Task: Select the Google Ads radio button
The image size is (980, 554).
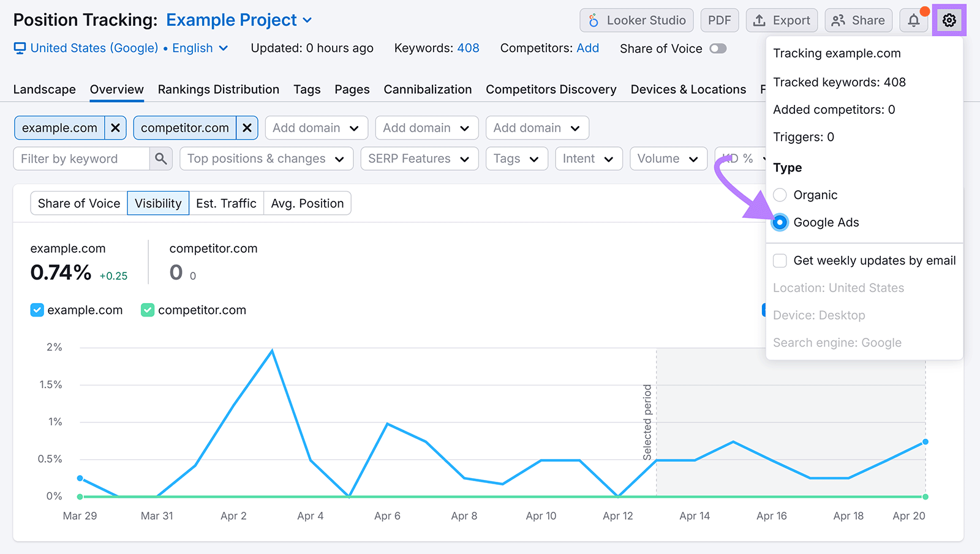Action: (x=780, y=222)
